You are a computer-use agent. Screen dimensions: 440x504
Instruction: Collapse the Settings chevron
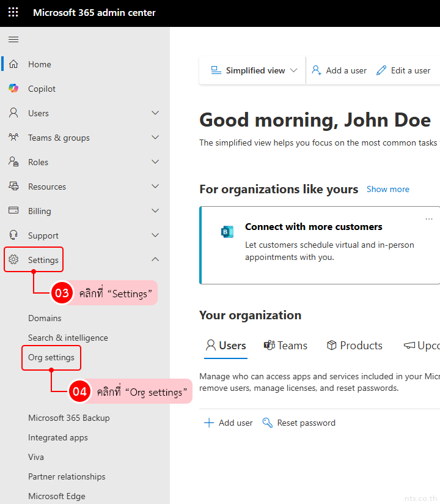coord(155,259)
